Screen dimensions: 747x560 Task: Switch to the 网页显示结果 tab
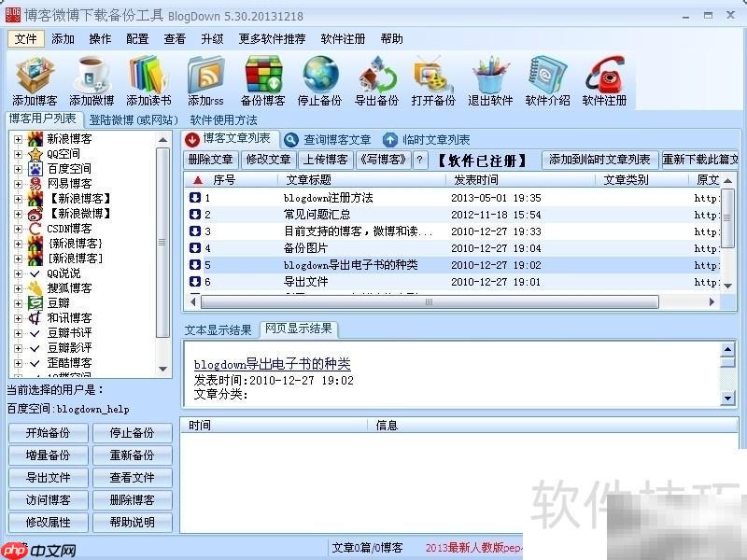point(299,329)
